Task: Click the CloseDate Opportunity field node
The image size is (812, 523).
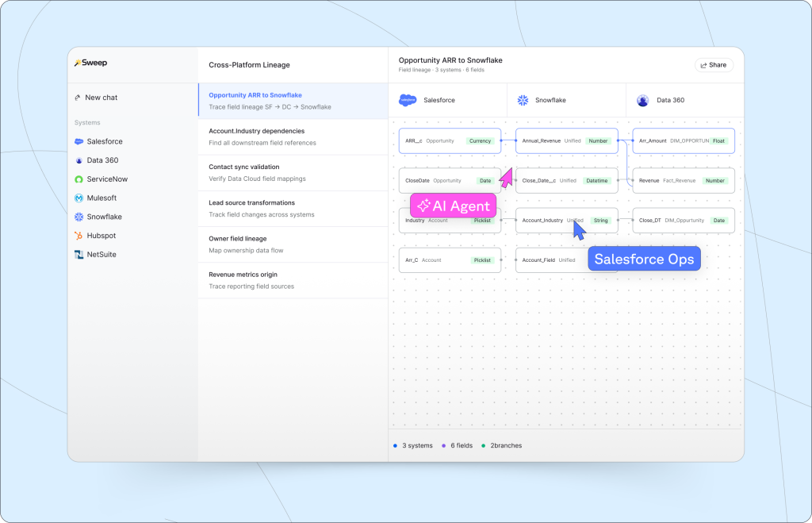Action: [x=450, y=181]
